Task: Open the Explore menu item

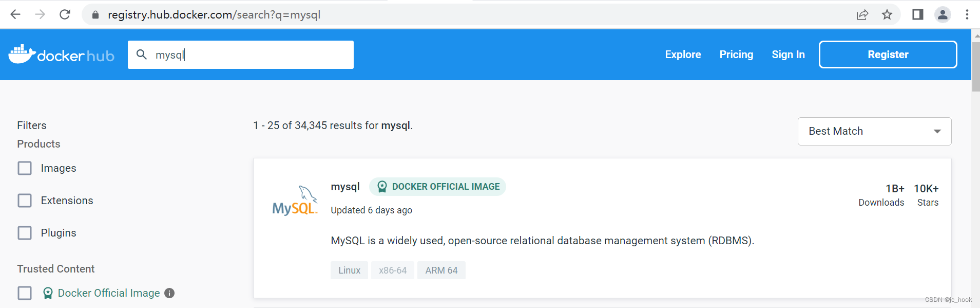Action: tap(683, 55)
